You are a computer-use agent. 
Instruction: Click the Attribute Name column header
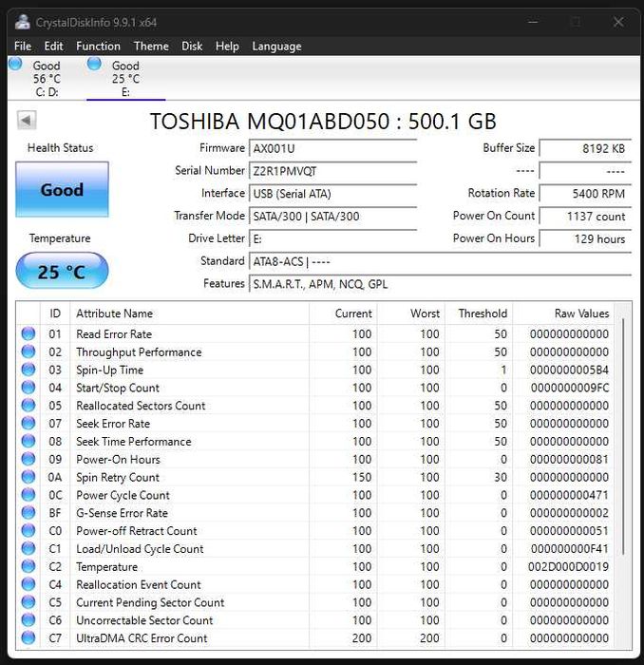(190, 313)
